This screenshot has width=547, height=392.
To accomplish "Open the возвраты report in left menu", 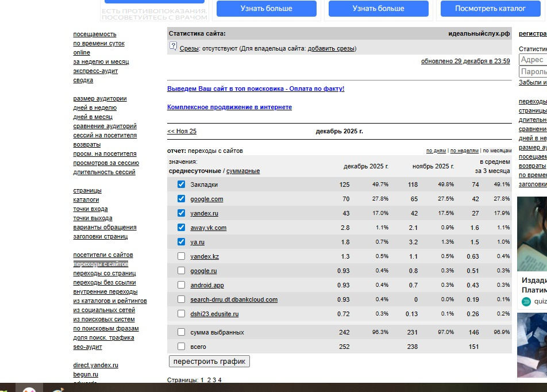I will tap(87, 144).
